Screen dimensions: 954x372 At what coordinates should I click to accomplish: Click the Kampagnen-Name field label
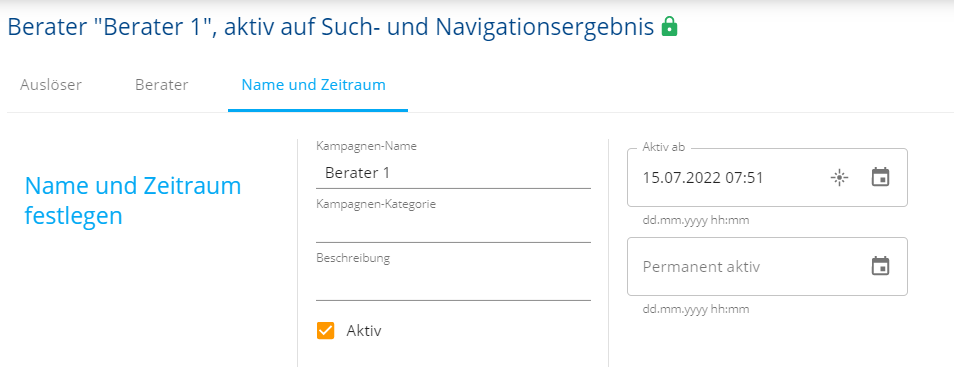pyautogui.click(x=366, y=146)
